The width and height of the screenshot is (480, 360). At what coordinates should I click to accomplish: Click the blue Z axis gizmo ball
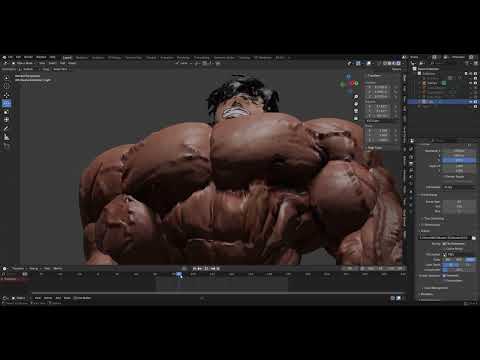tap(349, 77)
